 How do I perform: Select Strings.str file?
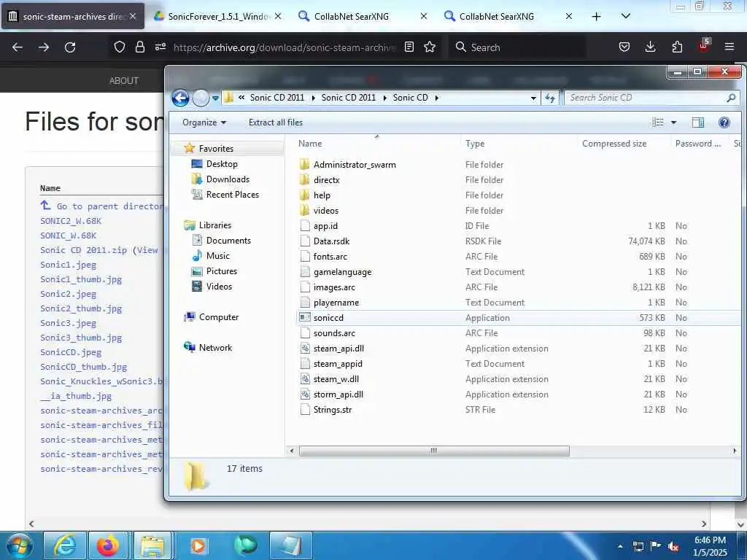[333, 410]
